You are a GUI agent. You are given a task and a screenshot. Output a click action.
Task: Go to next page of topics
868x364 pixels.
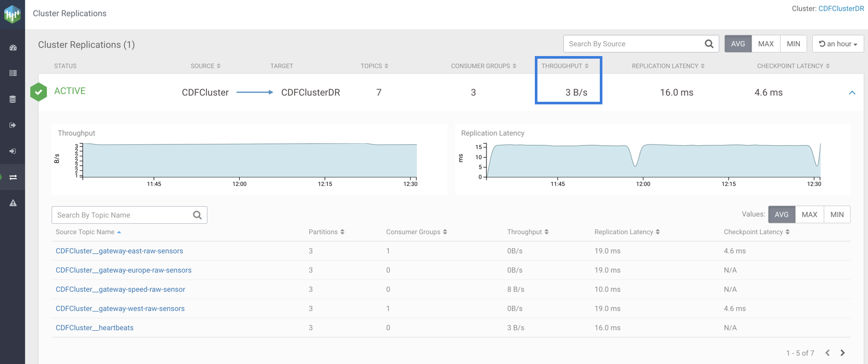843,353
